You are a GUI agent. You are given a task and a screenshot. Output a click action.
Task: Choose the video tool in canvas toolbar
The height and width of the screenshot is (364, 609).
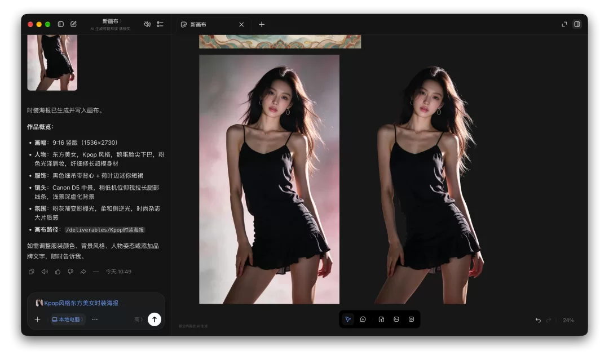pyautogui.click(x=411, y=319)
